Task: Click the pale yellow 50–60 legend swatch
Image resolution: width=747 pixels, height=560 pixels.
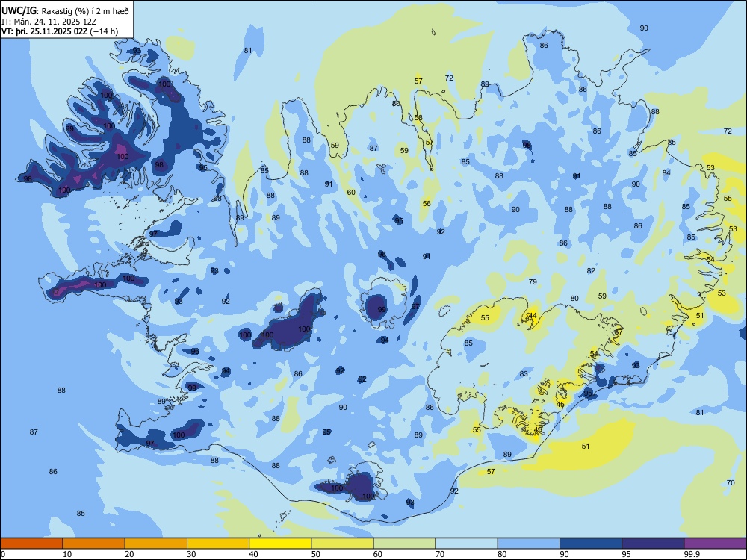Action: [x=342, y=544]
